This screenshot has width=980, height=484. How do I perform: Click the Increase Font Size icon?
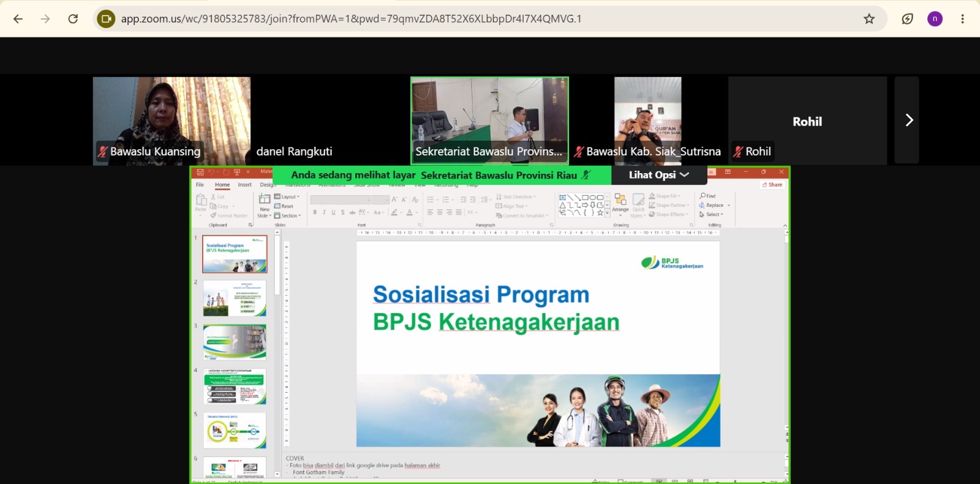(394, 199)
